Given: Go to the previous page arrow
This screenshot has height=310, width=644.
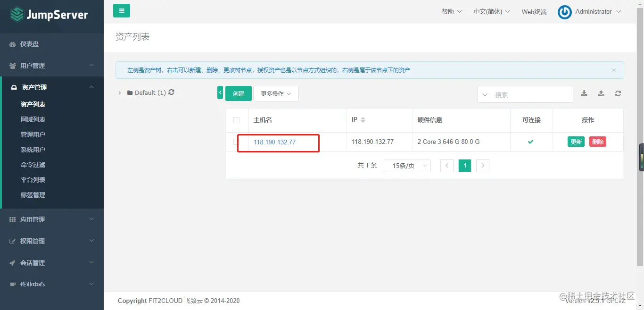Looking at the screenshot, I should 447,166.
